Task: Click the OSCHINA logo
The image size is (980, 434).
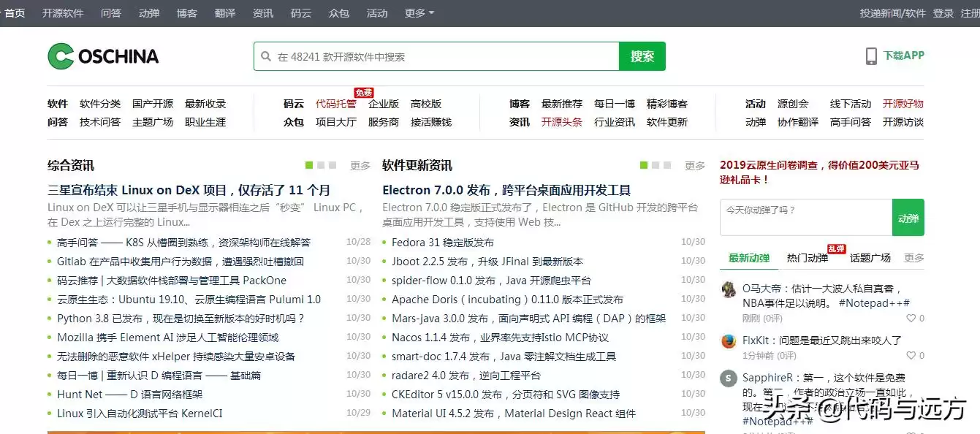Action: coord(102,56)
